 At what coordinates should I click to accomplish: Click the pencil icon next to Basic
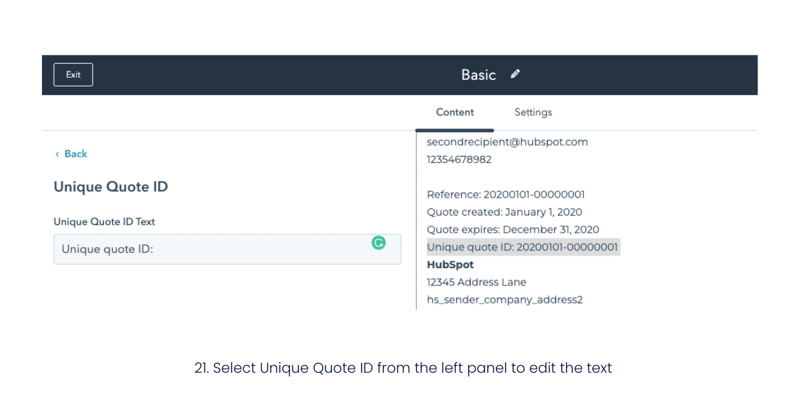click(x=515, y=75)
